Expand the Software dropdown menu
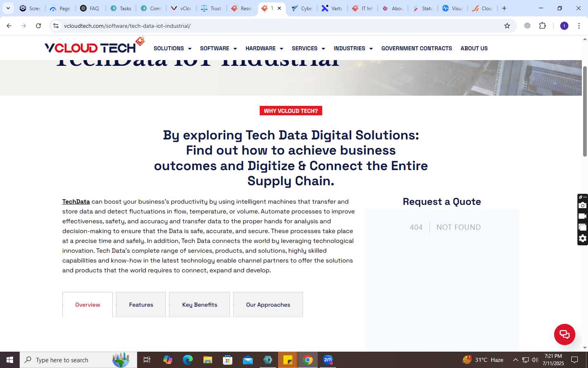The width and height of the screenshot is (588, 368). click(218, 48)
